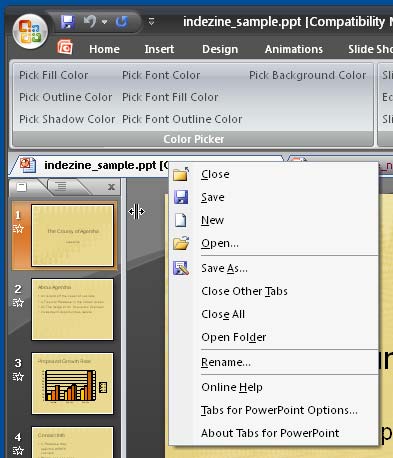Screen dimensions: 393x458
Task: Click animation star icon under slide 3
Action: coord(18,377)
